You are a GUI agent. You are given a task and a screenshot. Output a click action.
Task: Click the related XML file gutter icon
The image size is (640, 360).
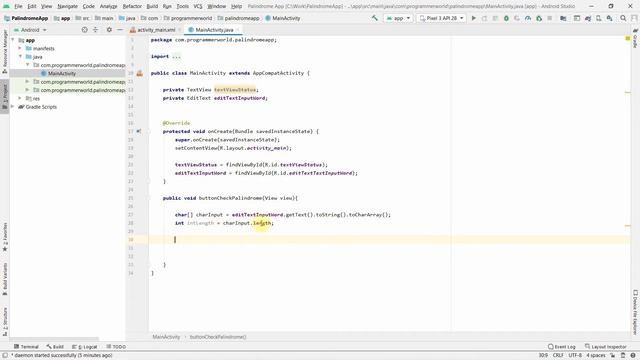point(140,73)
